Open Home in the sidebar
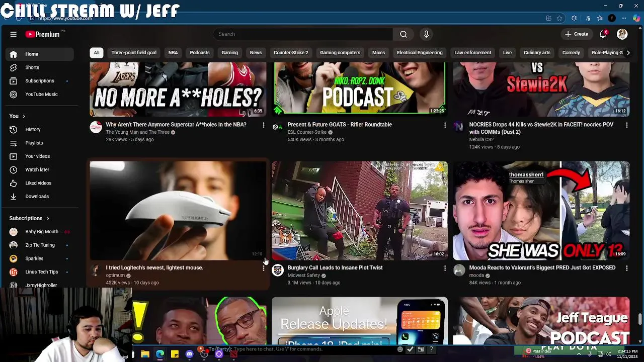 pyautogui.click(x=40, y=54)
